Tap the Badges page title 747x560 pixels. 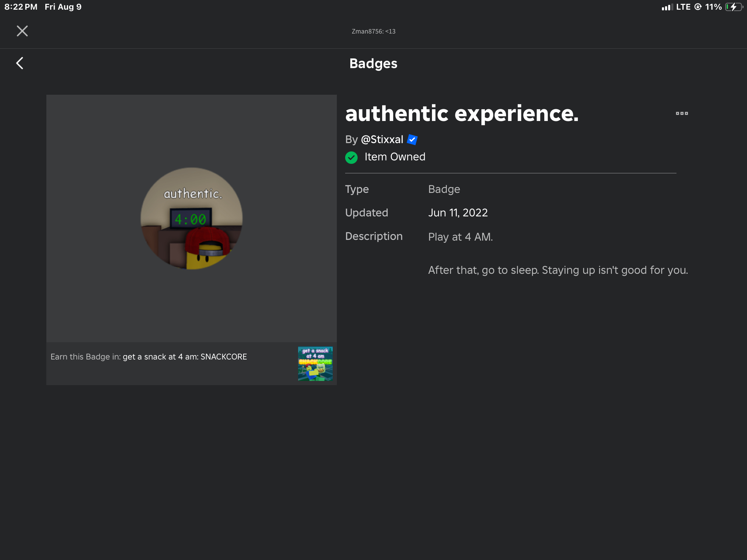coord(373,64)
